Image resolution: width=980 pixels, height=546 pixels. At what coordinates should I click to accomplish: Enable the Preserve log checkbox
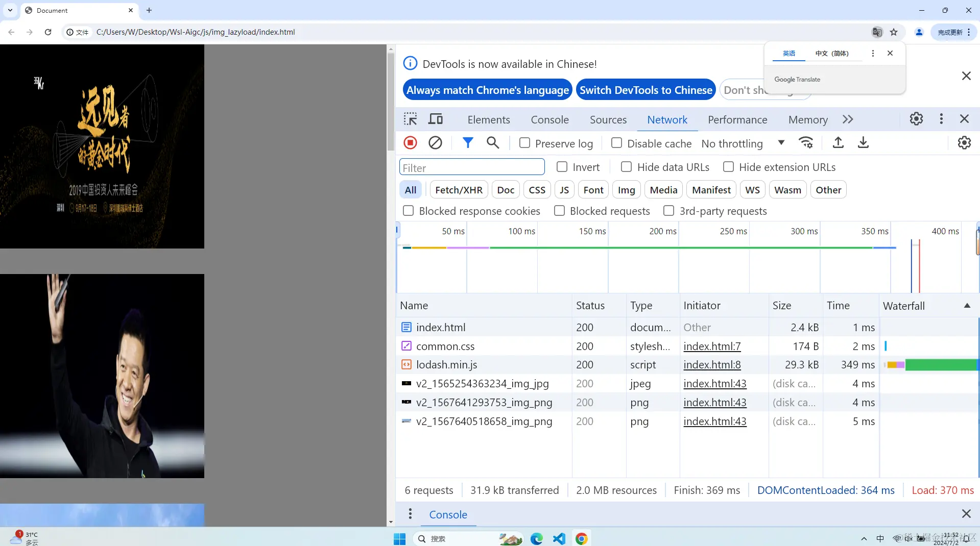click(x=524, y=143)
